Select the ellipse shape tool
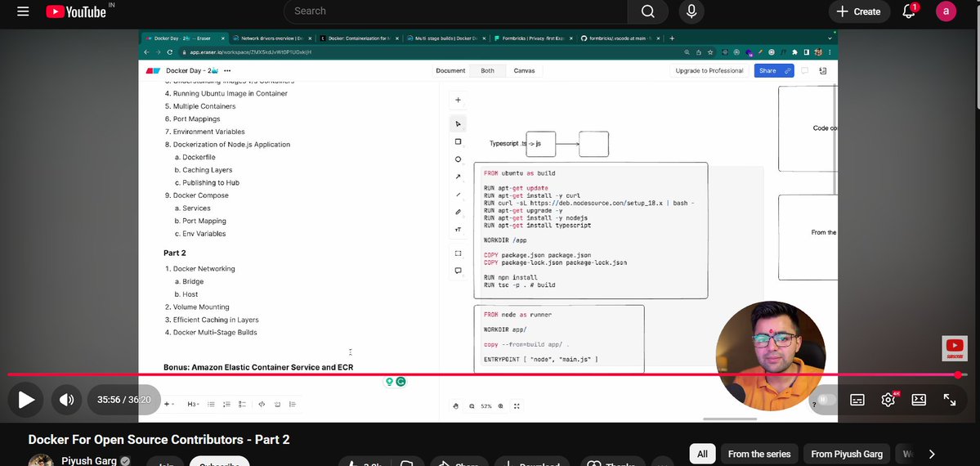Viewport: 980px width, 466px height. [x=459, y=159]
